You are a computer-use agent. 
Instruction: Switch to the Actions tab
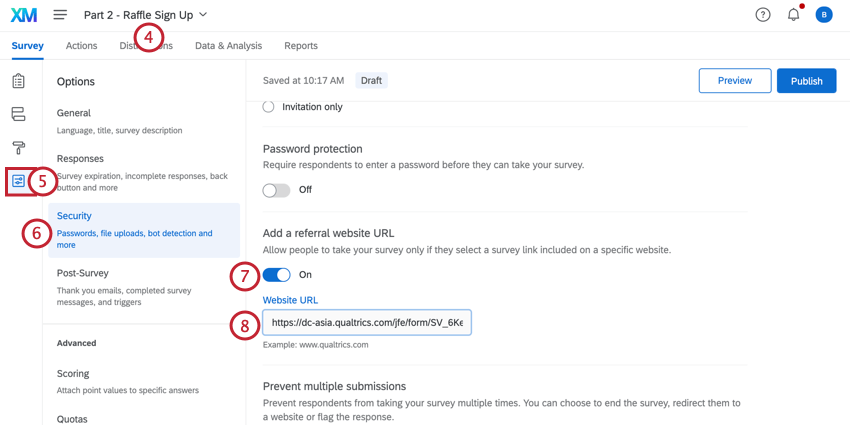pos(81,46)
